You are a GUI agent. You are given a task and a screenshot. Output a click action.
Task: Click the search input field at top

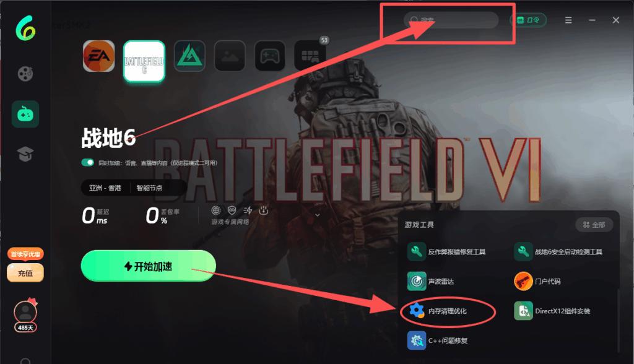(x=451, y=20)
